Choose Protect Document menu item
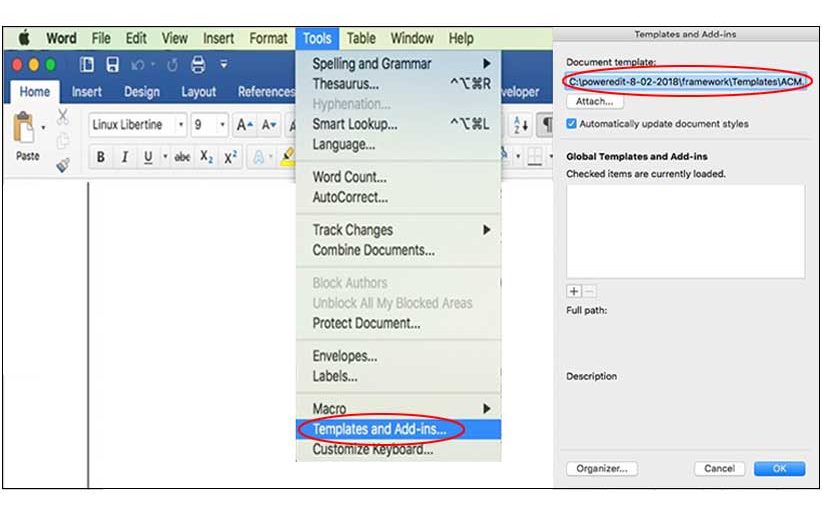The image size is (822, 514). point(398,323)
